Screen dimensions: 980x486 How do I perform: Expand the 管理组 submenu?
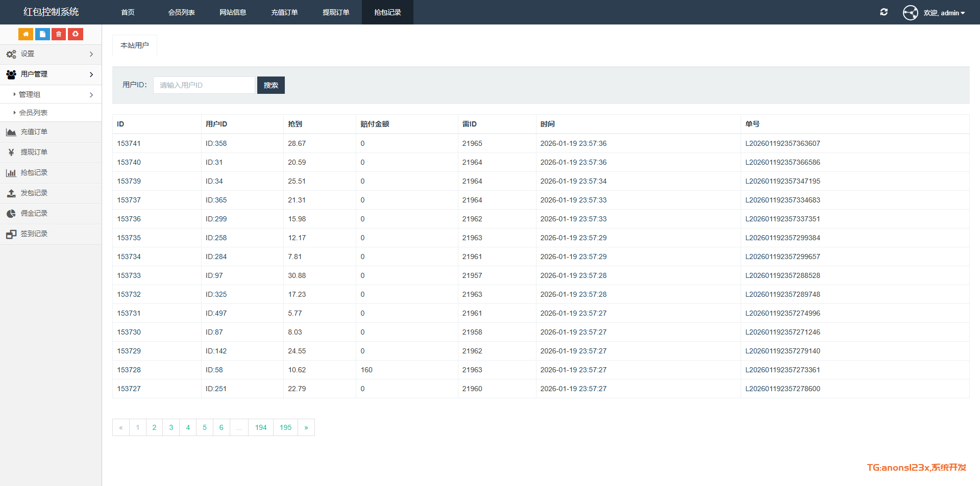[51, 95]
